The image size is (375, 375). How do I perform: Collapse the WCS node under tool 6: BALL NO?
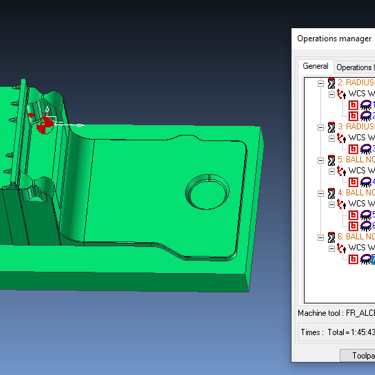click(332, 248)
